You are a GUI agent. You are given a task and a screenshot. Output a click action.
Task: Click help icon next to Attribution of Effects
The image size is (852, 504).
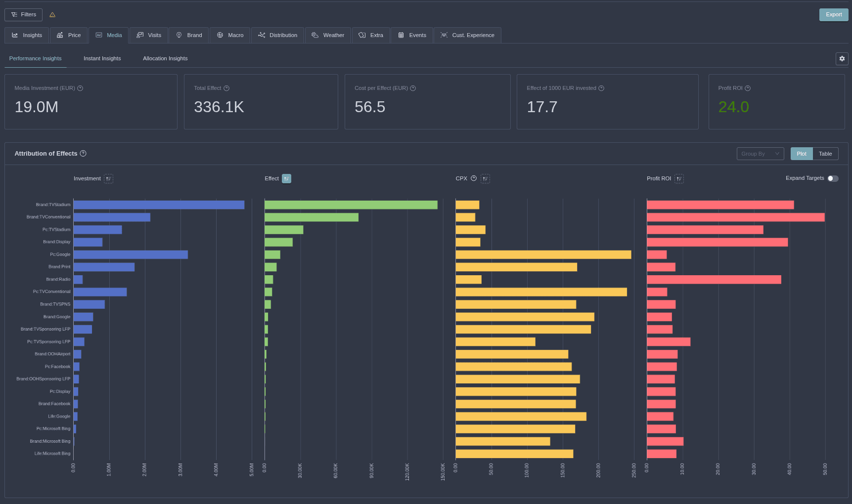83,154
